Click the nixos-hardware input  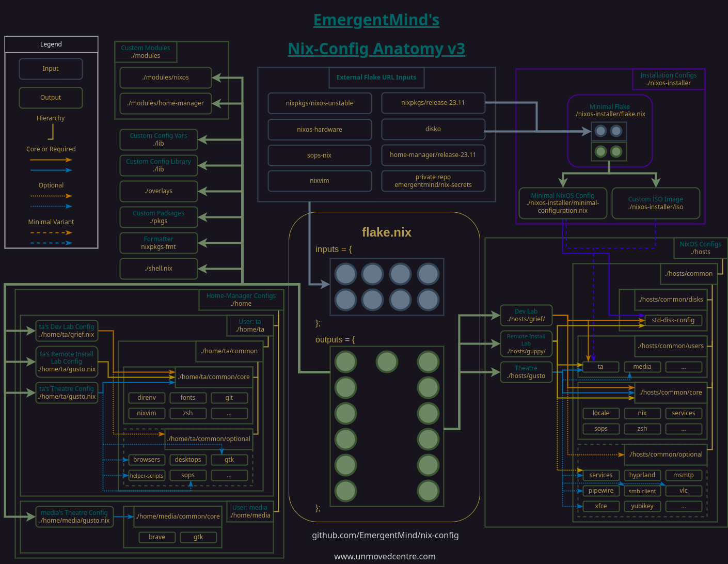[x=320, y=130]
